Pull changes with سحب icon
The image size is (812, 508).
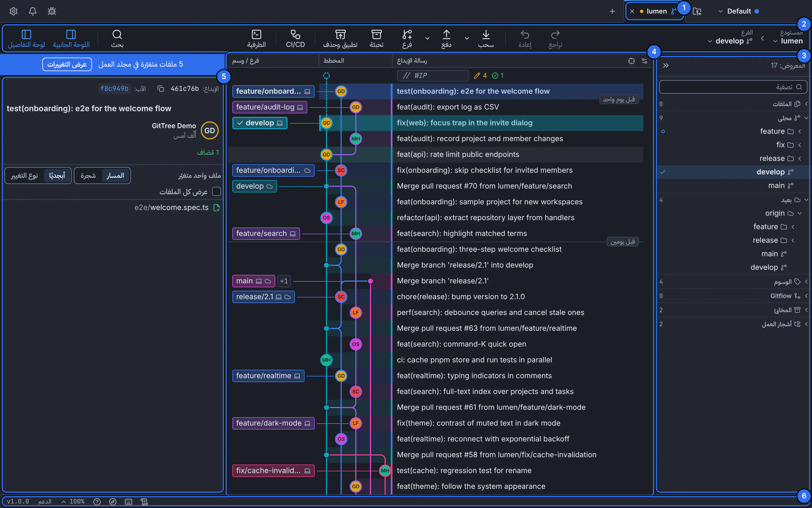486,39
